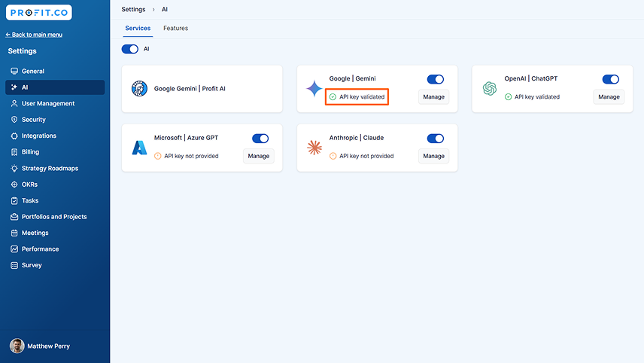
Task: Open Billing settings page
Action: point(55,152)
